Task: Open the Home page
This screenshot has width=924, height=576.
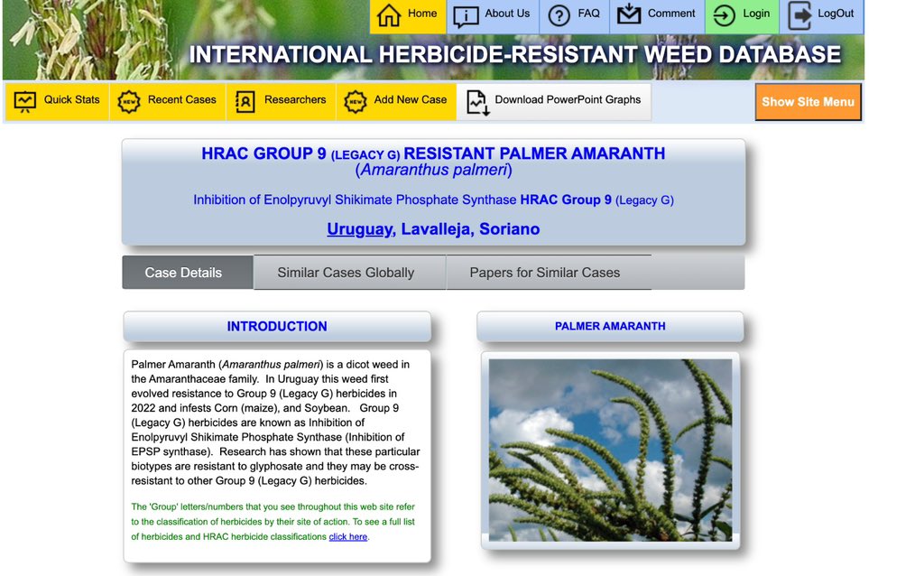Action: pos(408,16)
